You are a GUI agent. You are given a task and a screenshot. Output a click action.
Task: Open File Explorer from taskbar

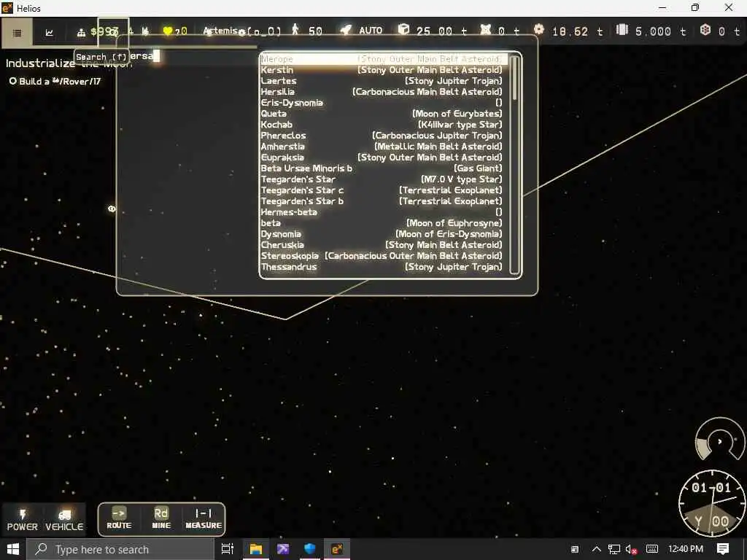click(x=256, y=549)
